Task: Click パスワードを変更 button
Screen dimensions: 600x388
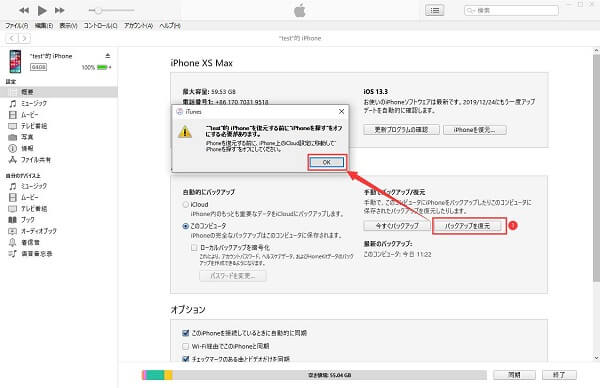Action: pos(233,276)
